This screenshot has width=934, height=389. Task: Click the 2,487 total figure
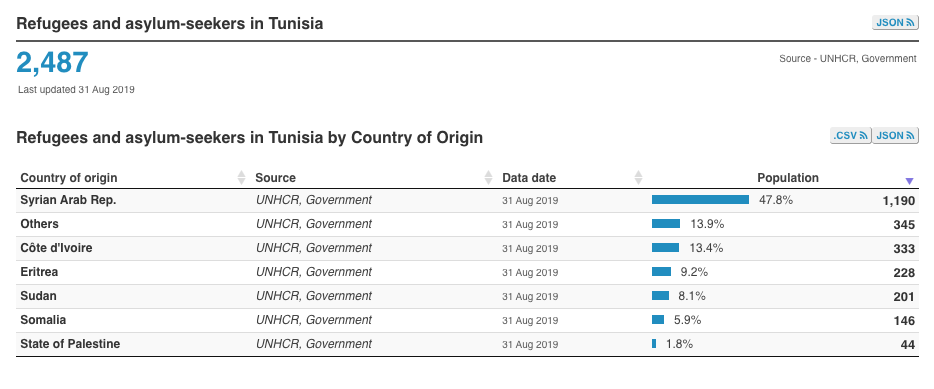pyautogui.click(x=52, y=63)
